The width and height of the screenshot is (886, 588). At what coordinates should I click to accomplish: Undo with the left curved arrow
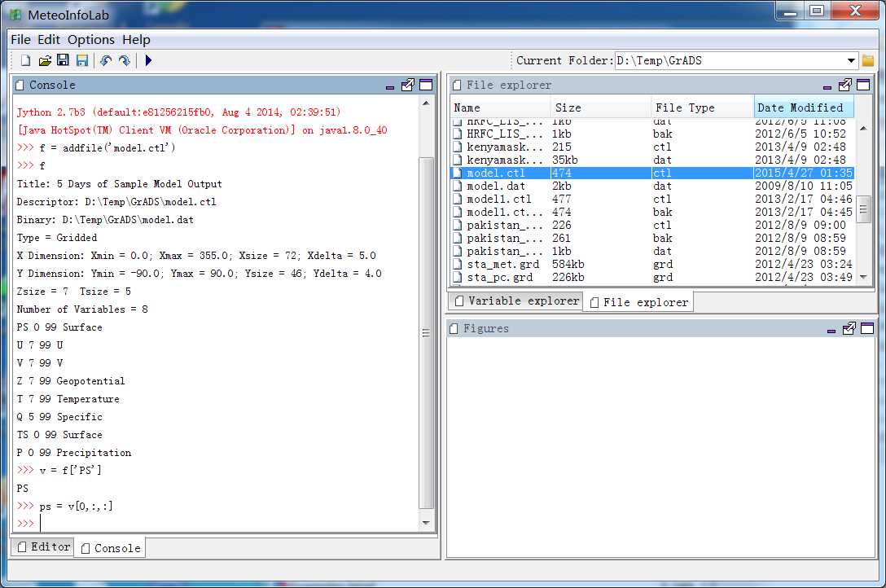(106, 60)
